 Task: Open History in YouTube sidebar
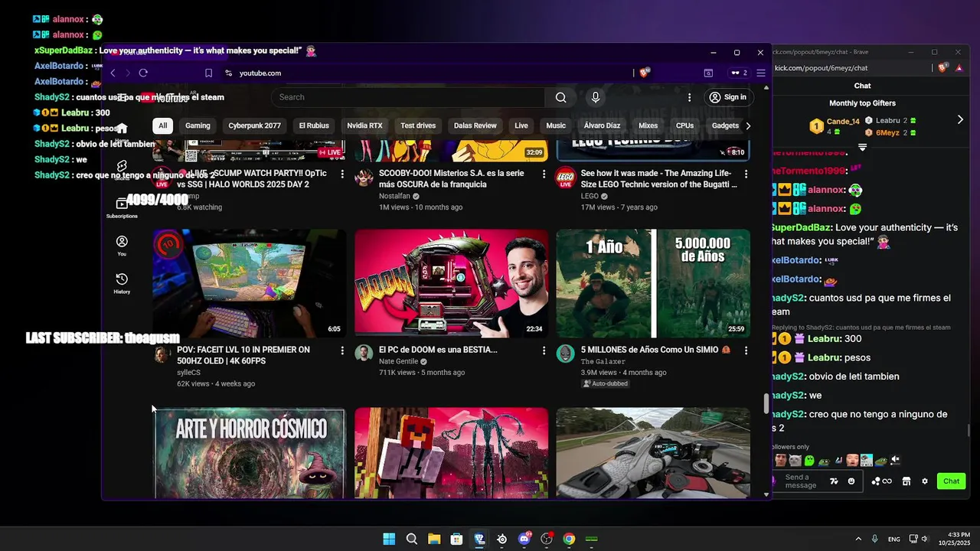point(122,283)
